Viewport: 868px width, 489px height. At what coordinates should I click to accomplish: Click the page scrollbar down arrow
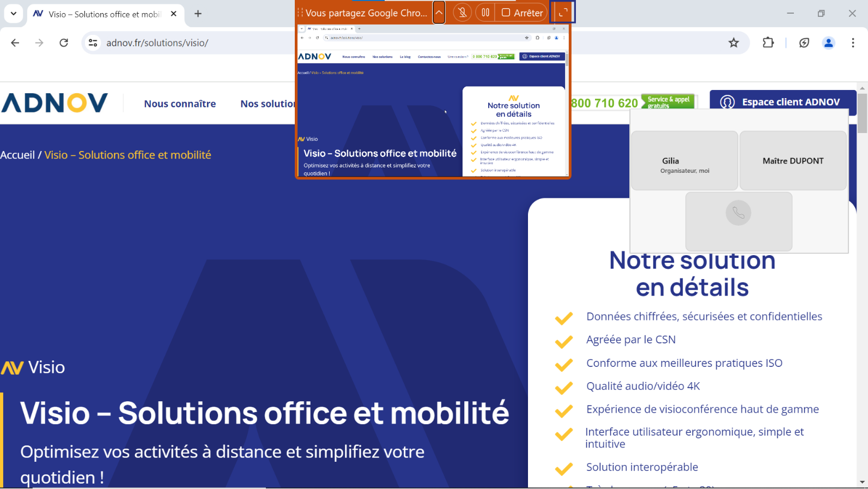click(x=863, y=482)
